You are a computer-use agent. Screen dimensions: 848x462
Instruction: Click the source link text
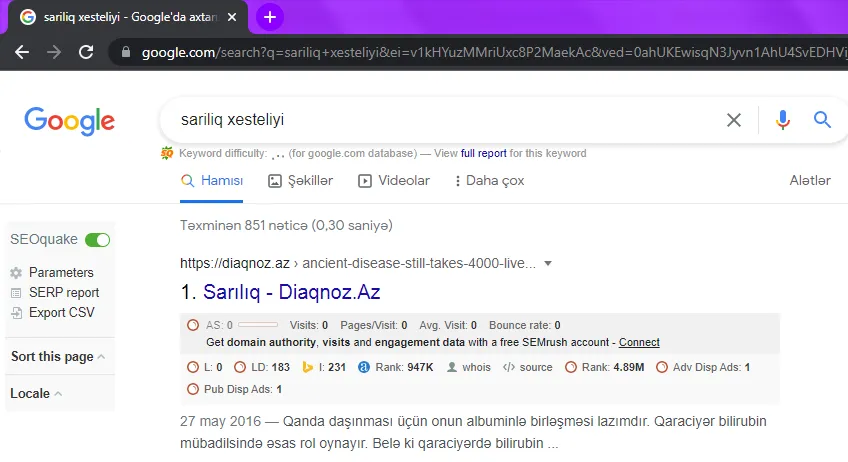[x=536, y=367]
